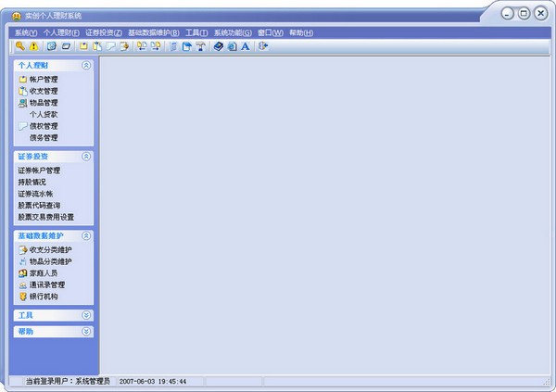Open 债权管理 in the sidebar
556x392 pixels.
tap(44, 126)
